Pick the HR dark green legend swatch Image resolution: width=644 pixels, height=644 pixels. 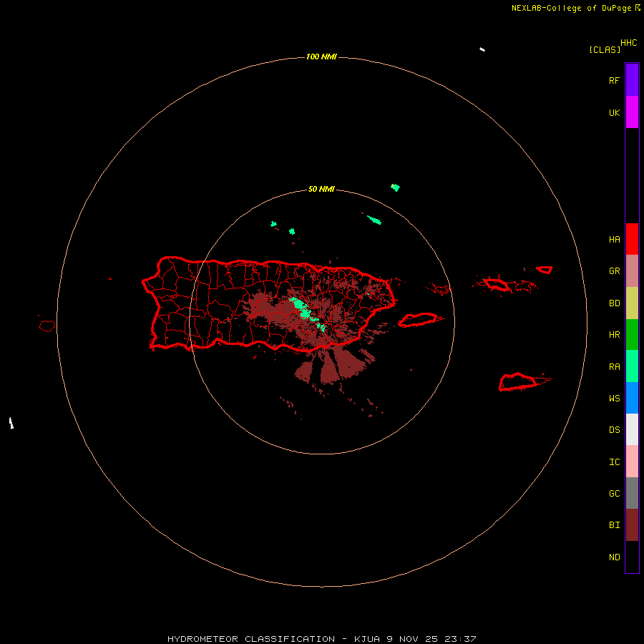[x=632, y=335]
